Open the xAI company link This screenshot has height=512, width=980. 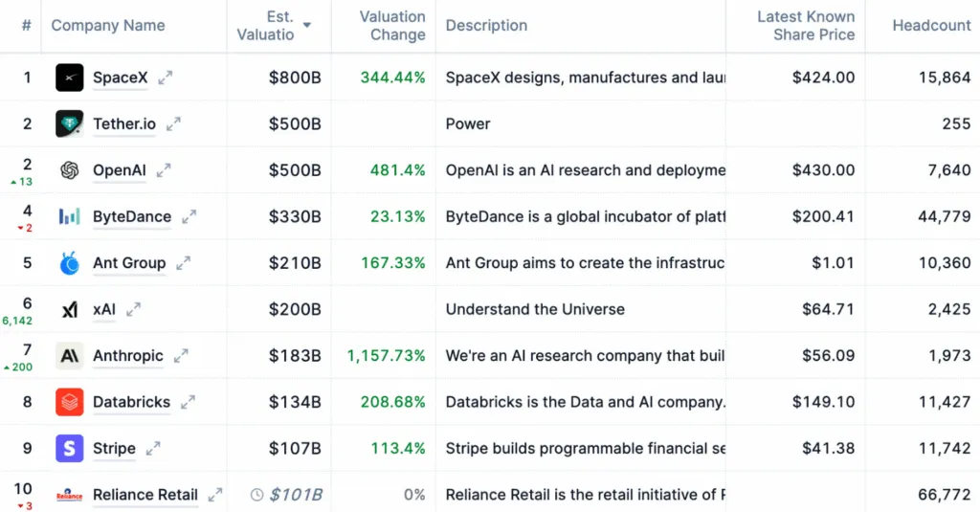coord(103,309)
